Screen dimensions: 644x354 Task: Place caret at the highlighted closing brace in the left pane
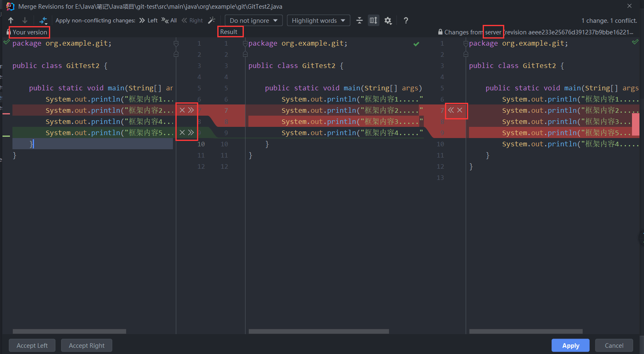pyautogui.click(x=32, y=144)
